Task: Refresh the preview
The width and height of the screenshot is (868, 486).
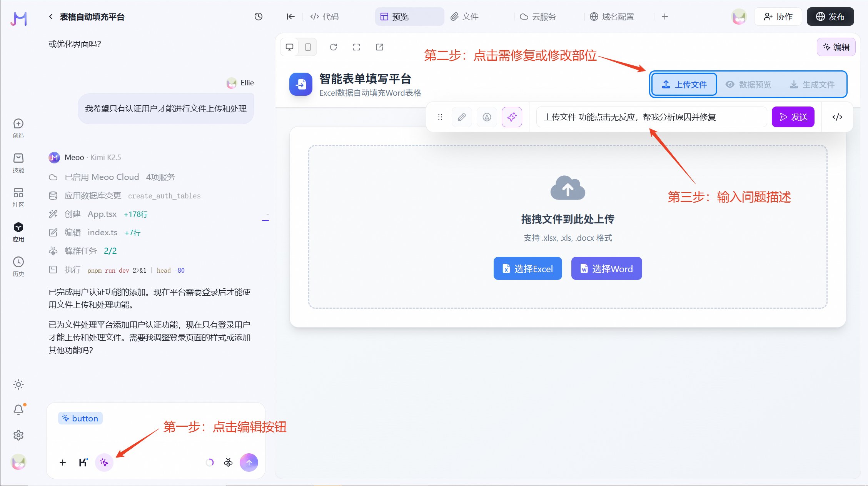Action: 334,47
